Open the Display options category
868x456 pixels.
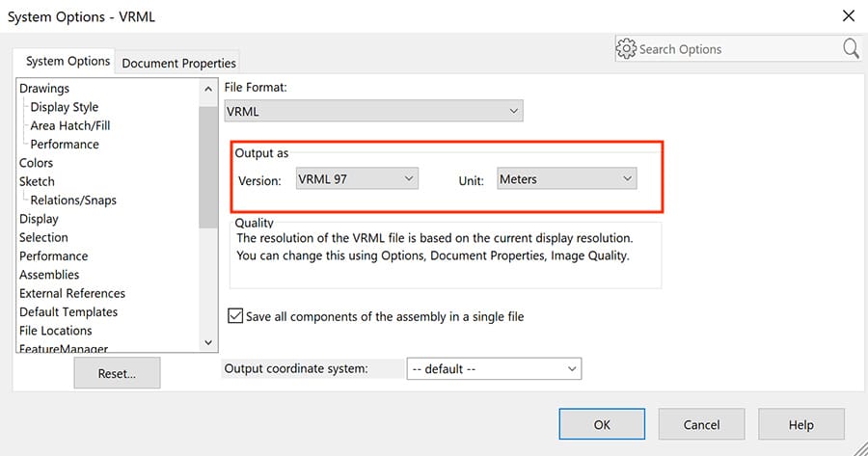coord(39,219)
